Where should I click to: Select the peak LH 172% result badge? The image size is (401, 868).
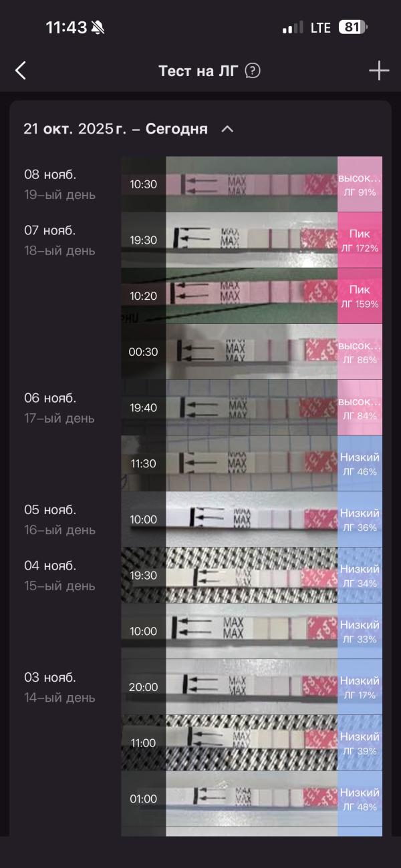tap(360, 240)
